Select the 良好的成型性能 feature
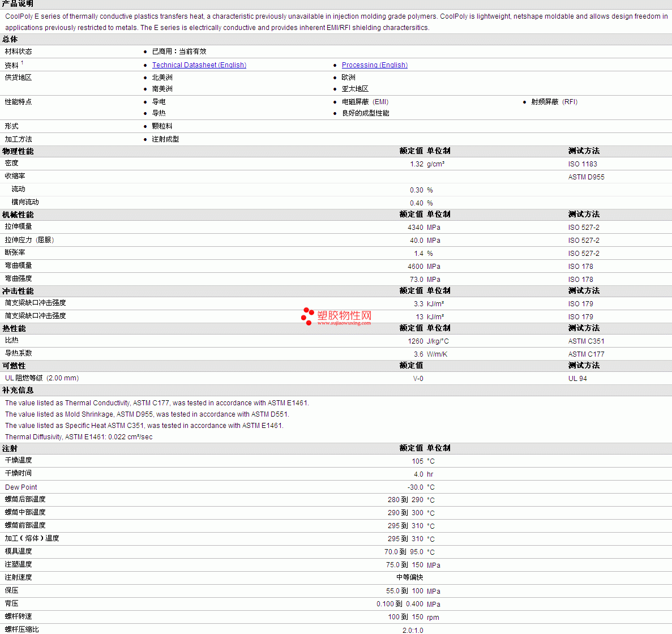This screenshot has height=634, width=672. [365, 113]
